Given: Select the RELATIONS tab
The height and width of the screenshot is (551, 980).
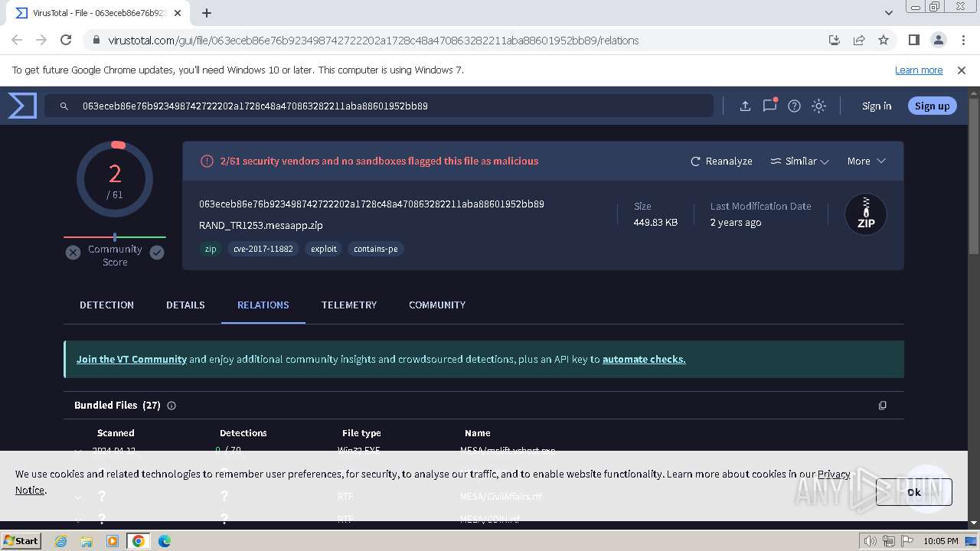Looking at the screenshot, I should pyautogui.click(x=263, y=305).
